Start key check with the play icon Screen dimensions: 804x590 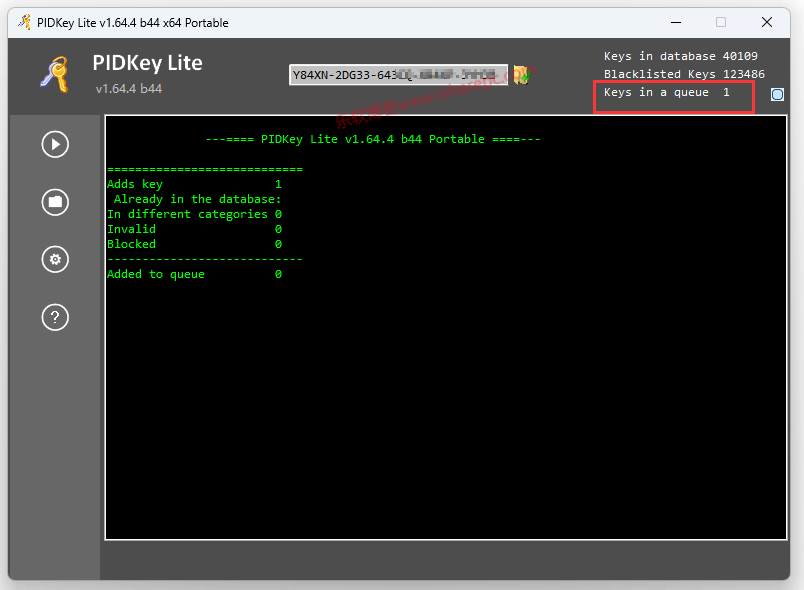point(55,145)
